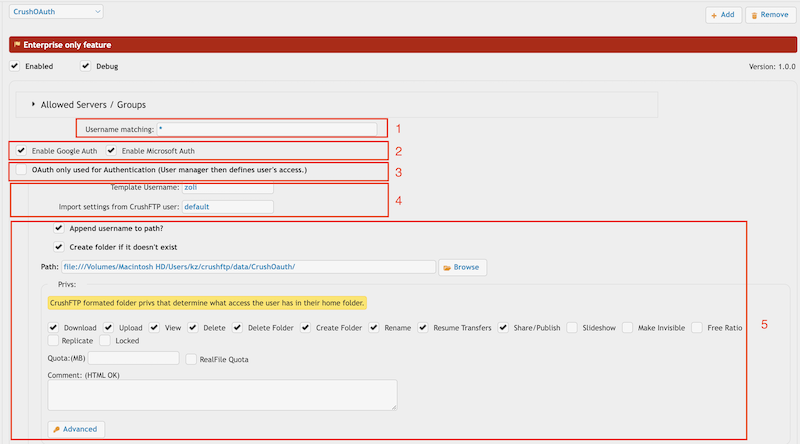Screen dimensions: 800x444
Task: Enable the Slideshow checkbox
Action: click(572, 328)
